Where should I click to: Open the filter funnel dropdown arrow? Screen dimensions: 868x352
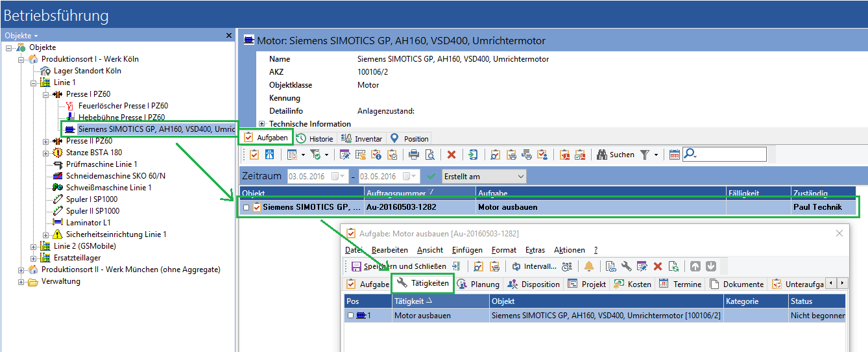pyautogui.click(x=656, y=155)
